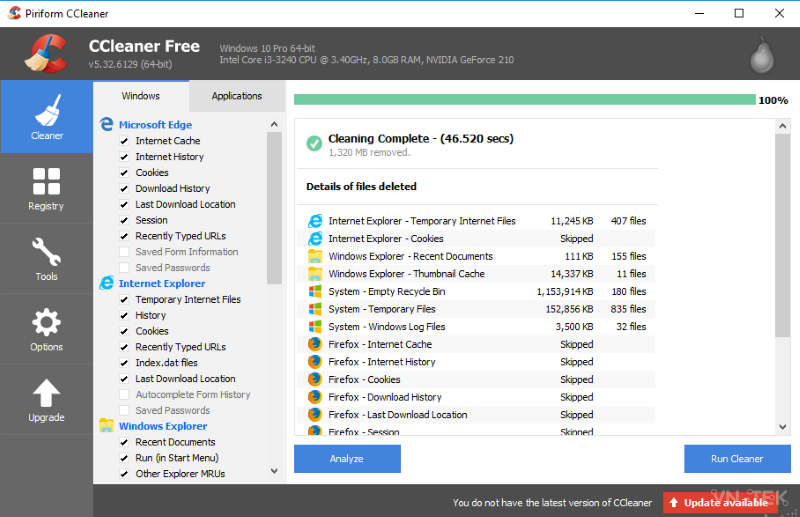This screenshot has width=800, height=517.
Task: Uncheck Edge Internet Cache checkbox
Action: (124, 141)
